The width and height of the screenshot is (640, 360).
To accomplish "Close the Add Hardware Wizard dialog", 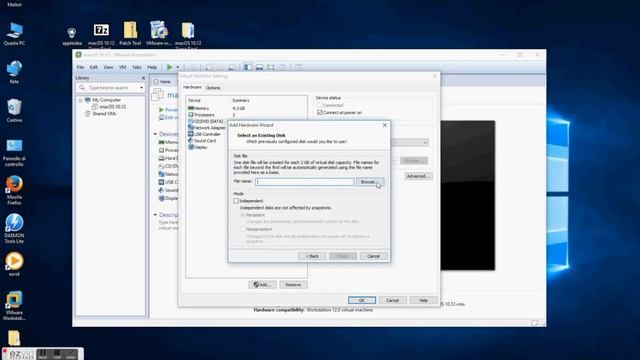I will pyautogui.click(x=384, y=125).
